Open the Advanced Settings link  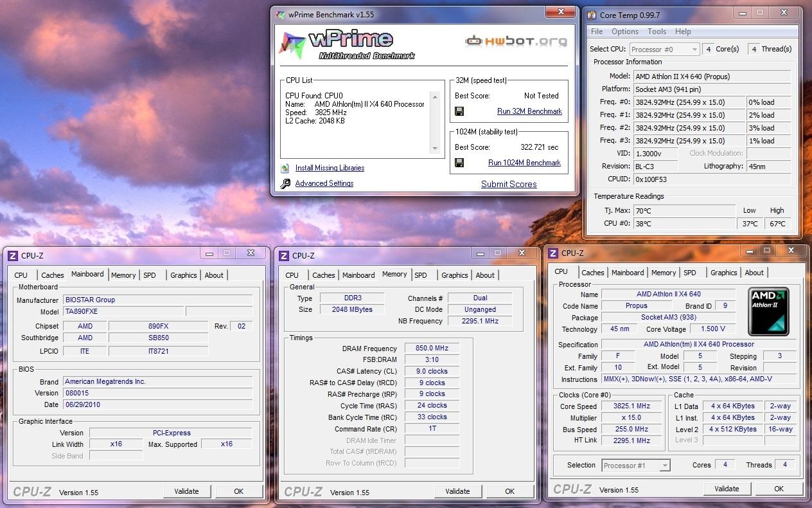point(324,183)
